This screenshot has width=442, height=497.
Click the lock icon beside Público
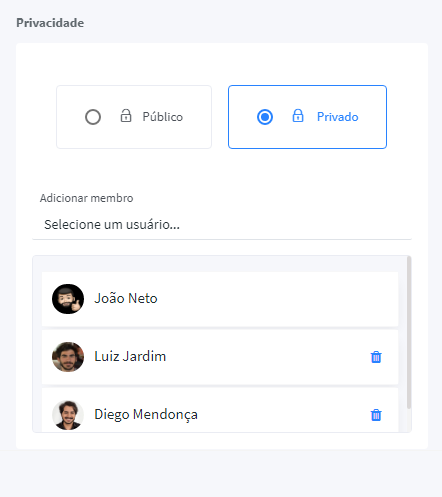pyautogui.click(x=126, y=116)
